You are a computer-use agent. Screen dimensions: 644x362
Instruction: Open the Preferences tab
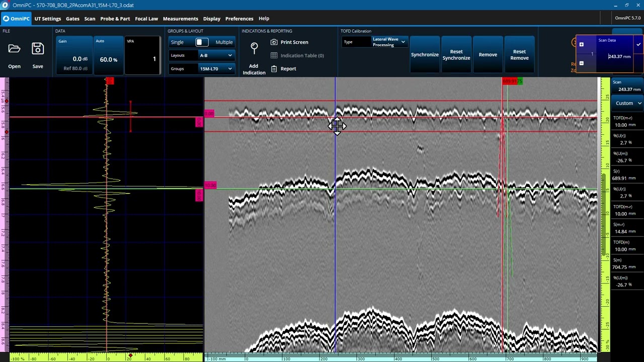239,19
